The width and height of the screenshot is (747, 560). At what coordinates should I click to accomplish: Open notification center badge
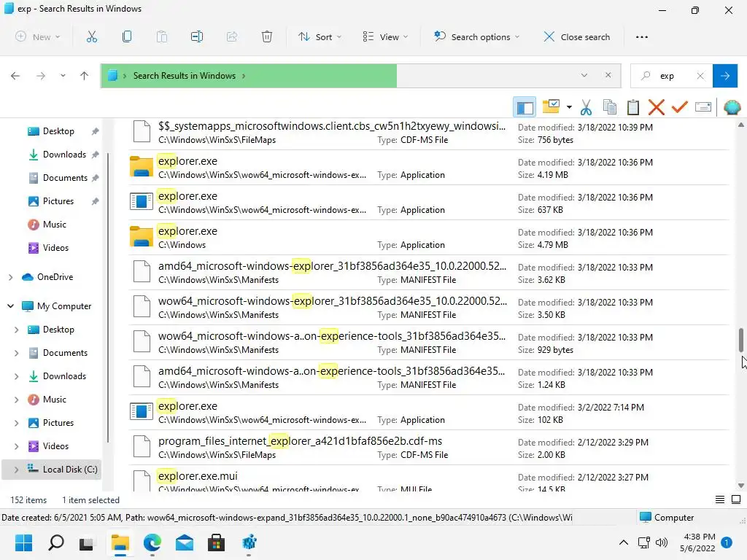tap(727, 542)
